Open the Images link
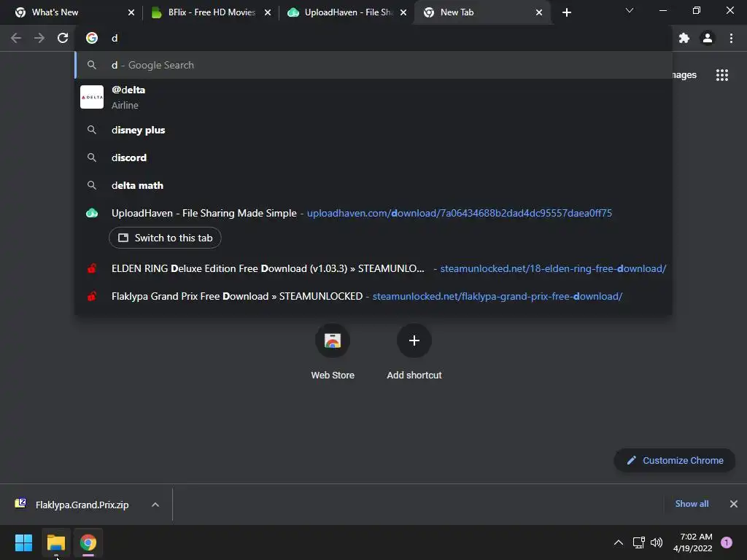Viewport: 747px width, 560px height. [684, 75]
